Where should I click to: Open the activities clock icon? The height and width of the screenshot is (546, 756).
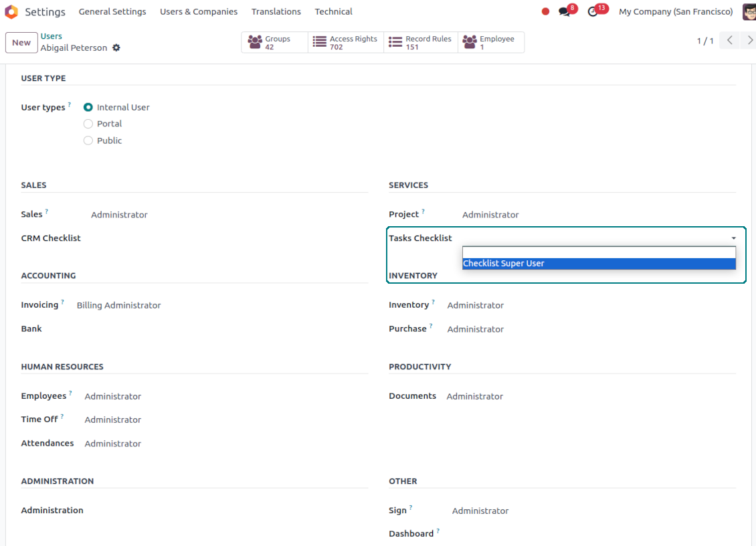pos(593,12)
